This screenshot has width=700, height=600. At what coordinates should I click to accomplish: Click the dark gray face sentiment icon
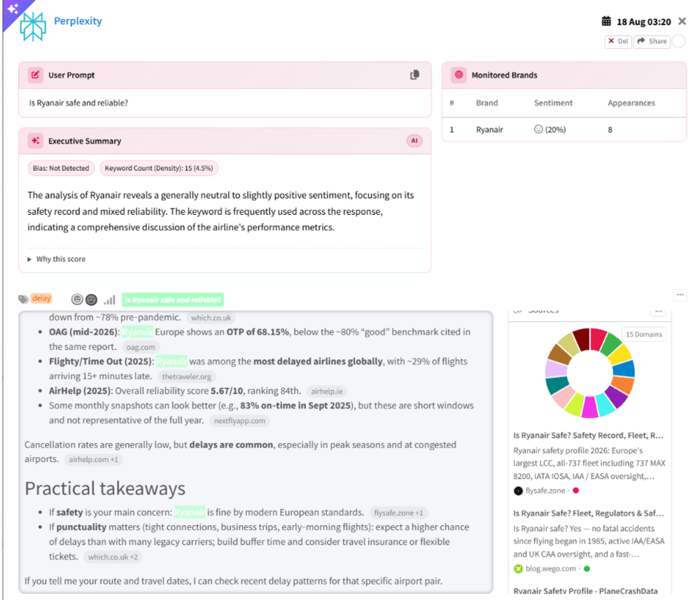(92, 300)
